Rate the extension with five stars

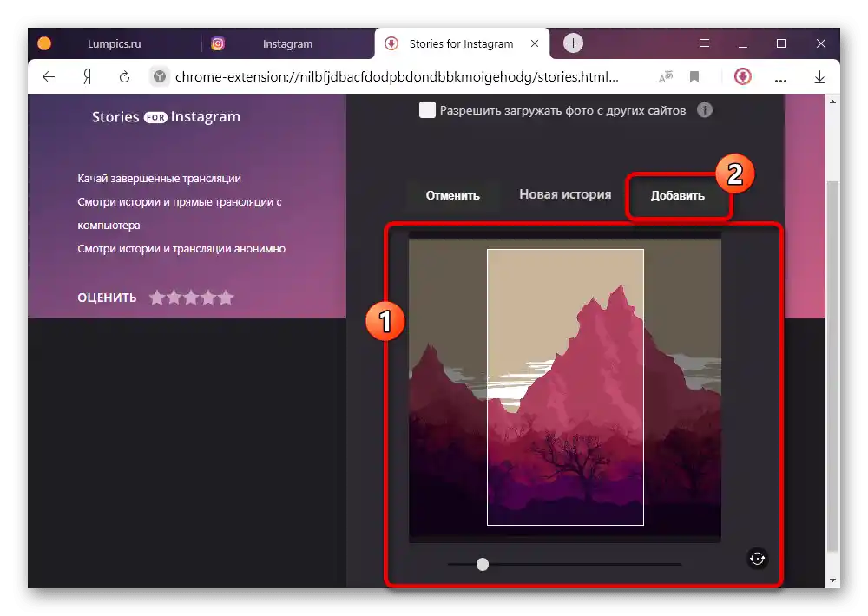click(x=226, y=298)
